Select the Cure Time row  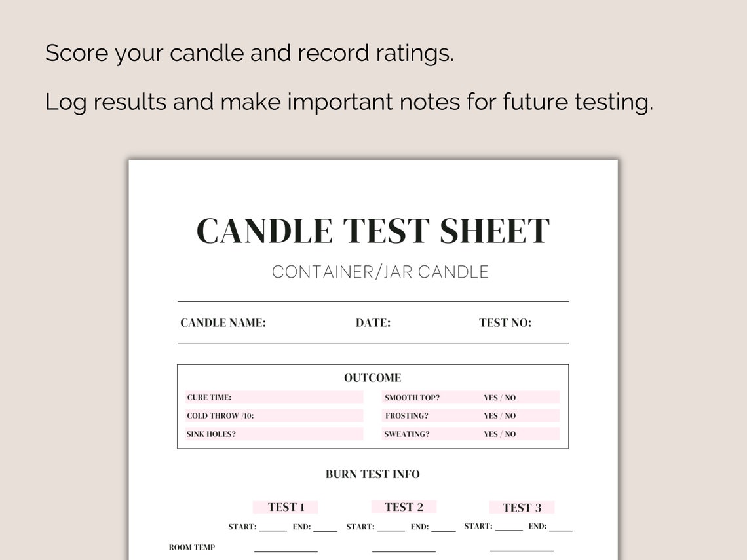point(275,397)
